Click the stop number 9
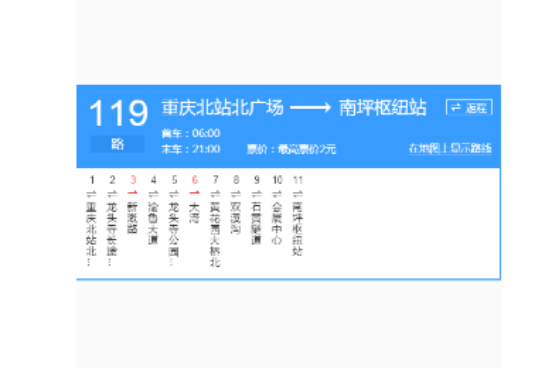The width and height of the screenshot is (552, 368). 257,180
